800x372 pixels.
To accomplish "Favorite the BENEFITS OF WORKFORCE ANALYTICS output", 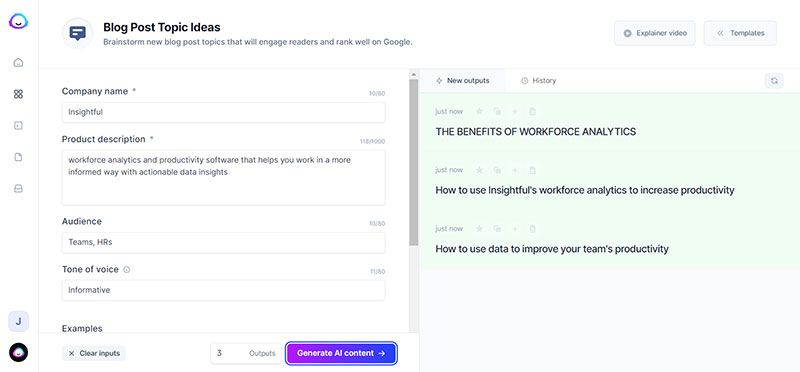I will [x=479, y=111].
